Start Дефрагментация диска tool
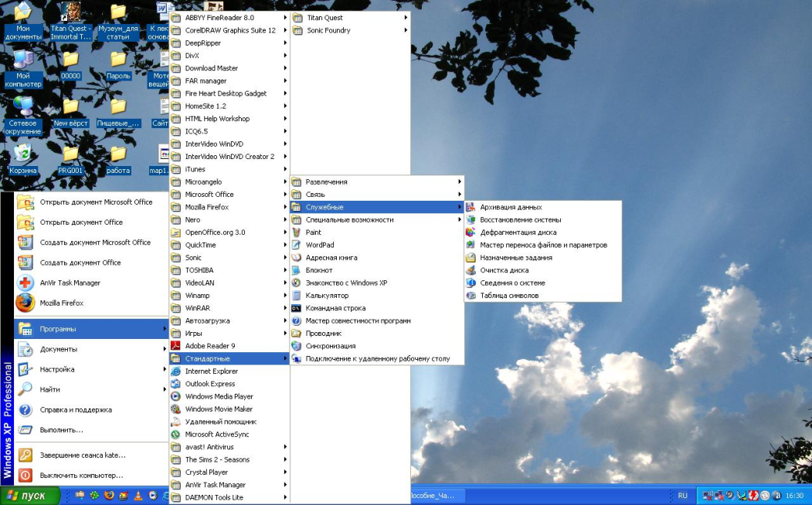 [x=542, y=232]
